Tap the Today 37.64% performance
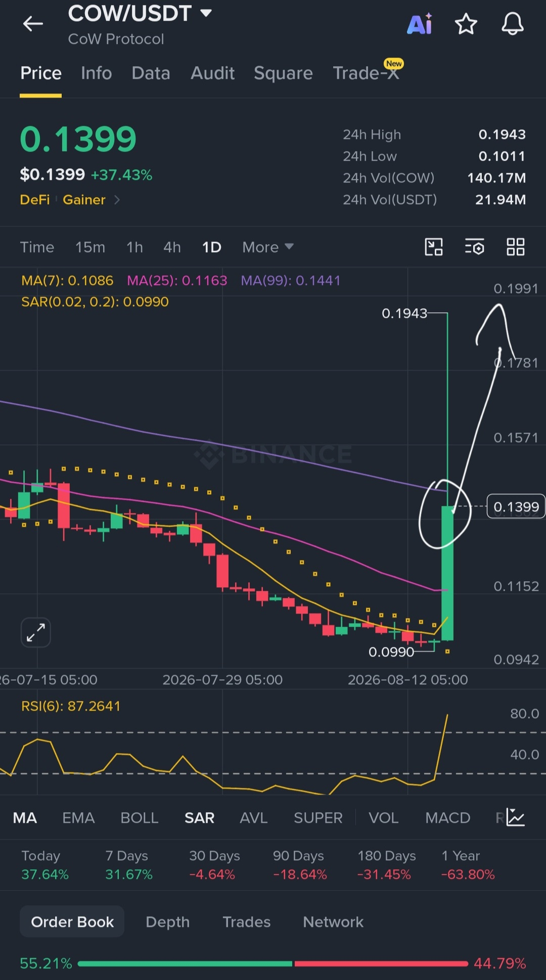546x980 pixels. [x=44, y=865]
